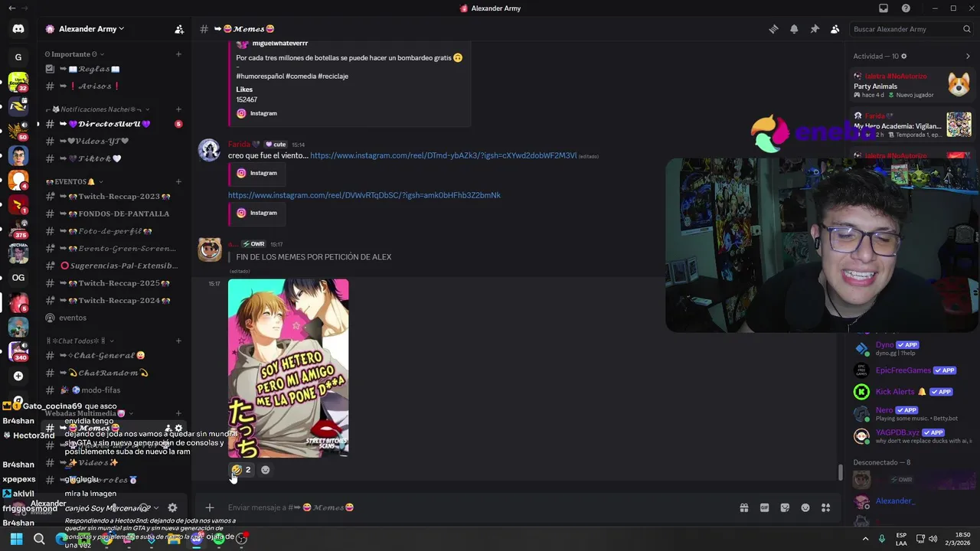
Task: Open the Reglas channel
Action: point(113,69)
